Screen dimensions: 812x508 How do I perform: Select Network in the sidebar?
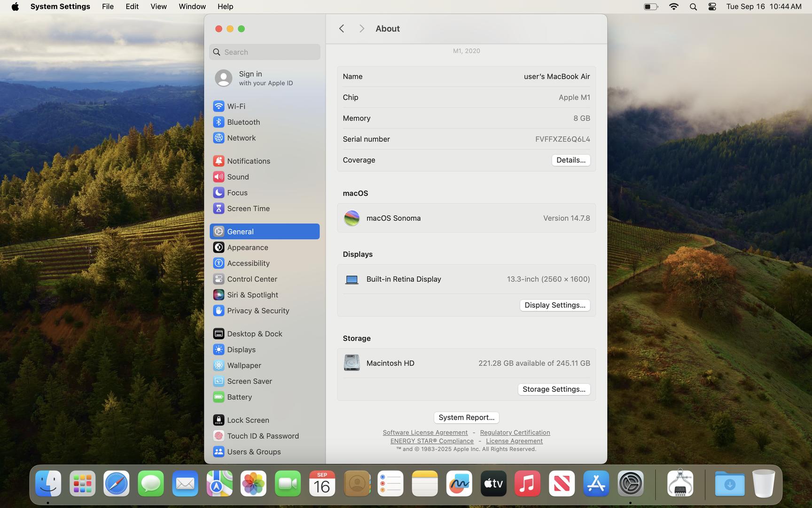(x=265, y=138)
